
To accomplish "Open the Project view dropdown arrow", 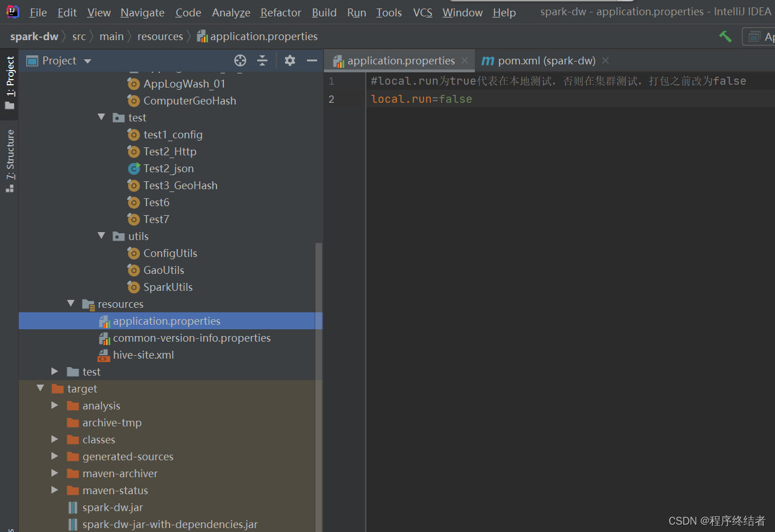I will (x=88, y=61).
